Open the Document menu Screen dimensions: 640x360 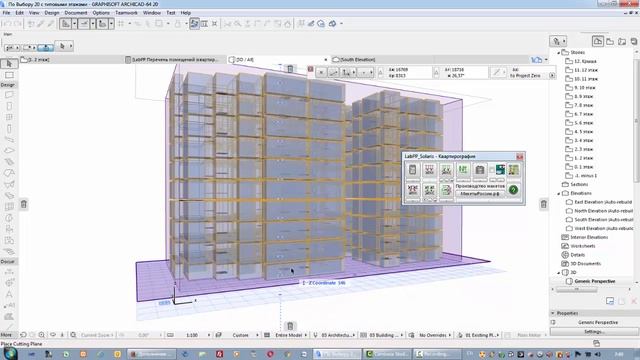[76, 13]
